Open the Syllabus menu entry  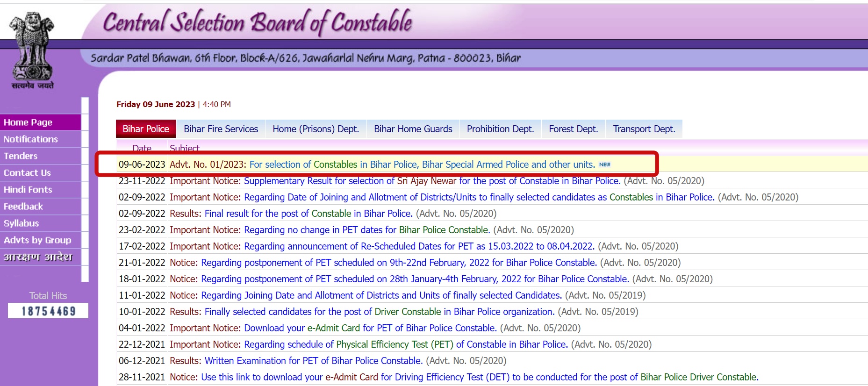click(x=22, y=223)
